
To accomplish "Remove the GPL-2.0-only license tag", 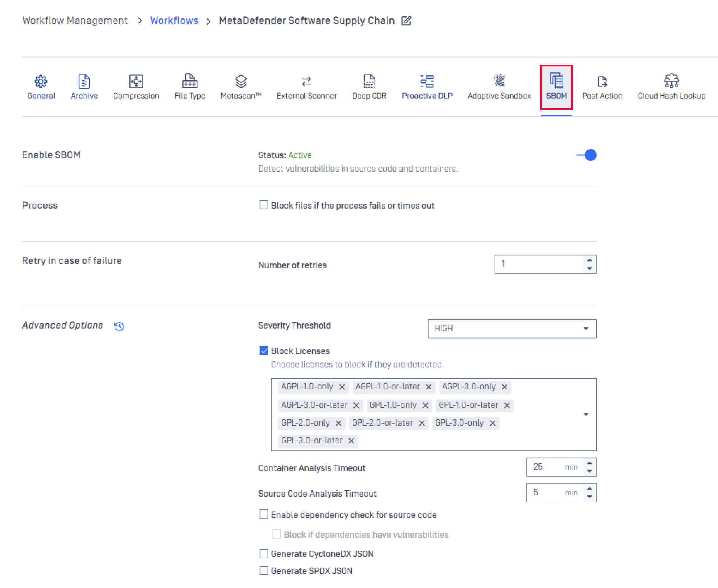I will pyautogui.click(x=338, y=423).
